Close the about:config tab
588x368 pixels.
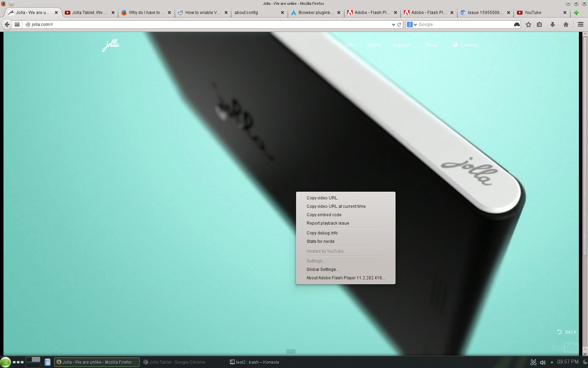tap(282, 13)
